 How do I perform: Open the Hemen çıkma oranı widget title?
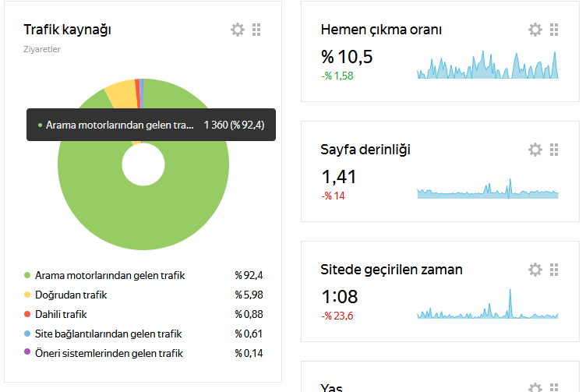[x=381, y=30]
